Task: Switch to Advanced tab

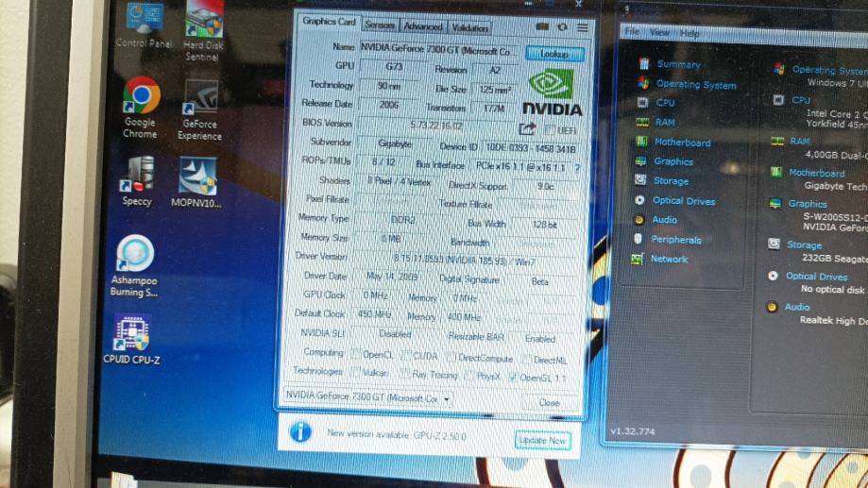Action: (423, 26)
